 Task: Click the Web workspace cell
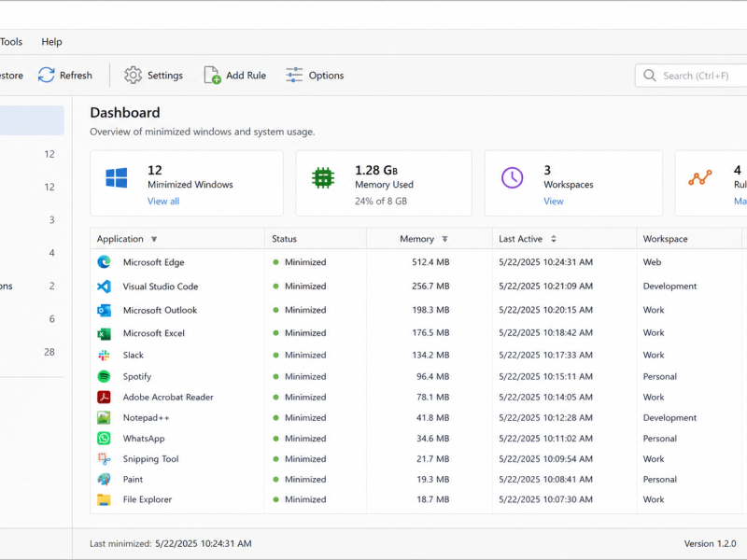(652, 262)
